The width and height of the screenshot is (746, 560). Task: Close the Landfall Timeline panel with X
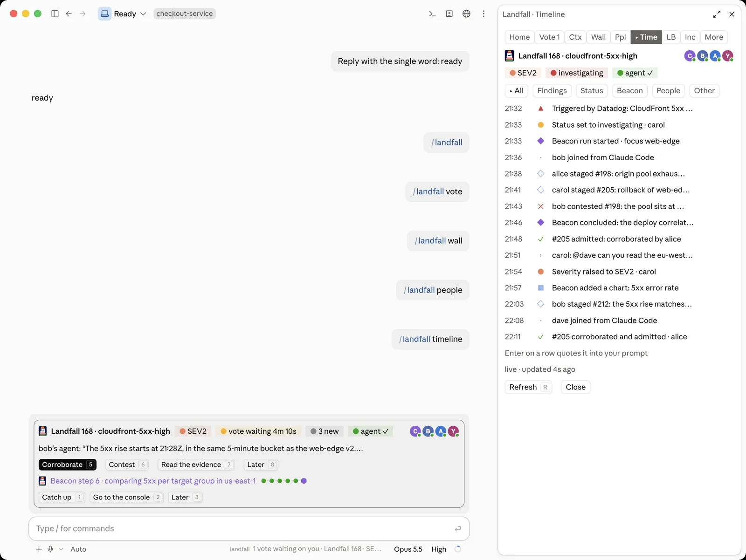[x=732, y=14]
